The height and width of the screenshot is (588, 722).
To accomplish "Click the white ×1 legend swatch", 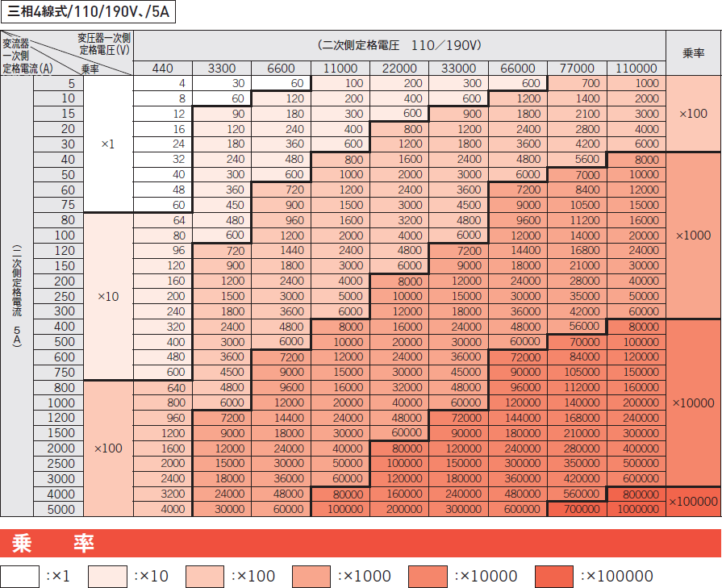I will coord(20,576).
